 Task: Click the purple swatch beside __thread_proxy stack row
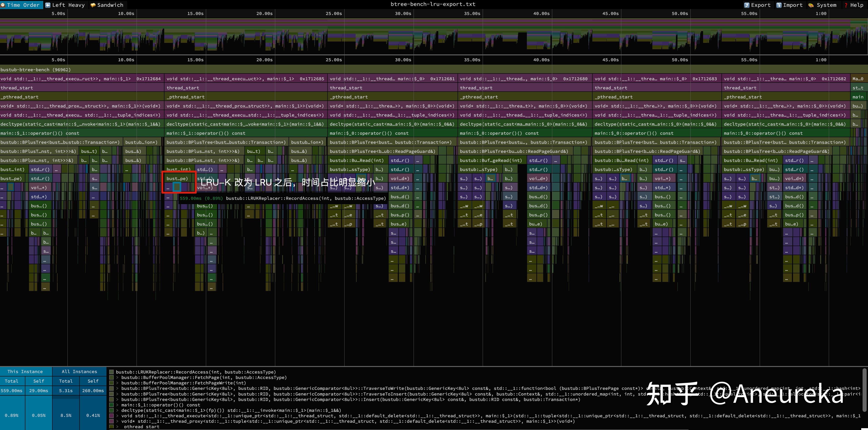click(x=111, y=421)
